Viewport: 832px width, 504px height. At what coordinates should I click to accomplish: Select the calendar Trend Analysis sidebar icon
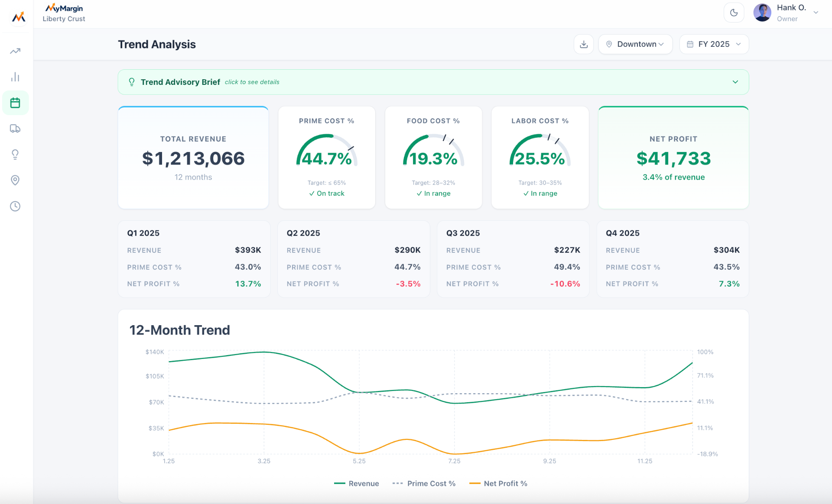tap(15, 103)
